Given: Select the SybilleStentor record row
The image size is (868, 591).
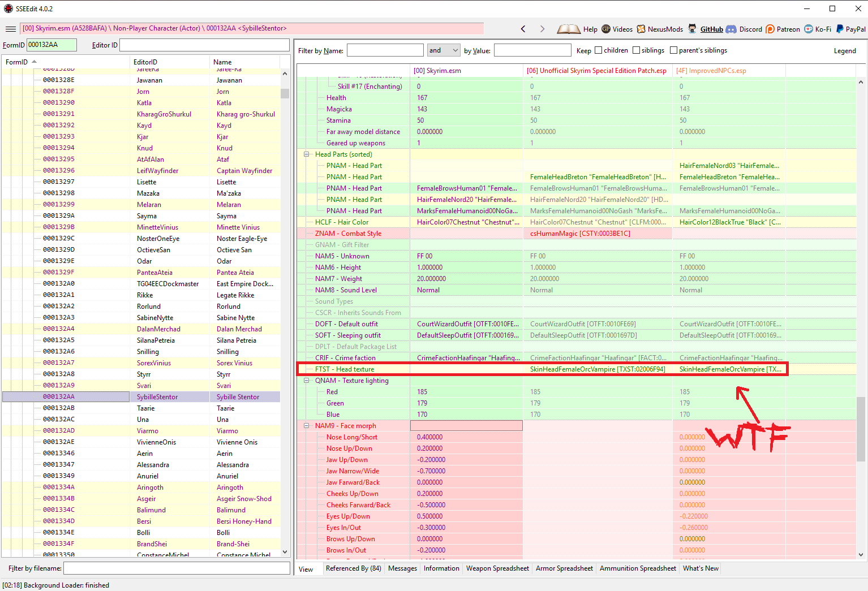Looking at the screenshot, I should tap(141, 397).
